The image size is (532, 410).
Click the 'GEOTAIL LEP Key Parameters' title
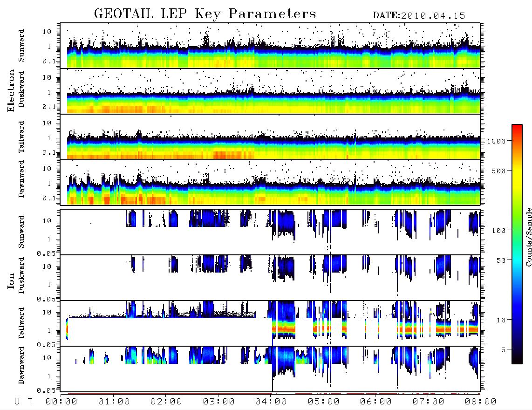[205, 14]
